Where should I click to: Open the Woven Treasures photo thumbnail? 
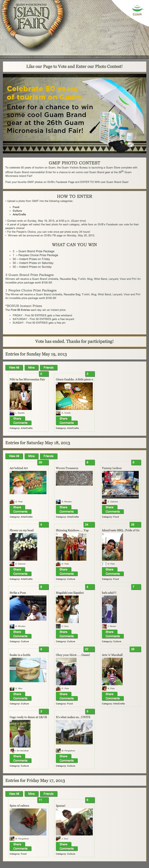pos(74,478)
